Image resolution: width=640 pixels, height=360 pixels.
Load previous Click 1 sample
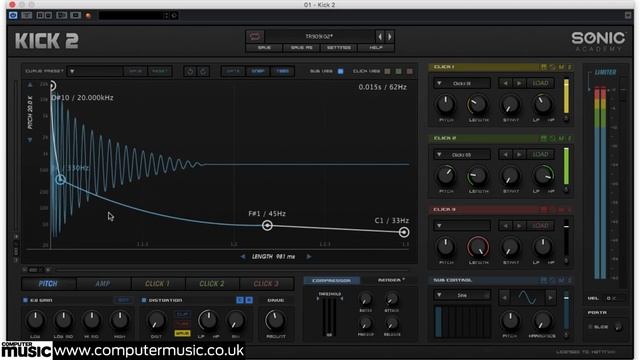click(505, 83)
